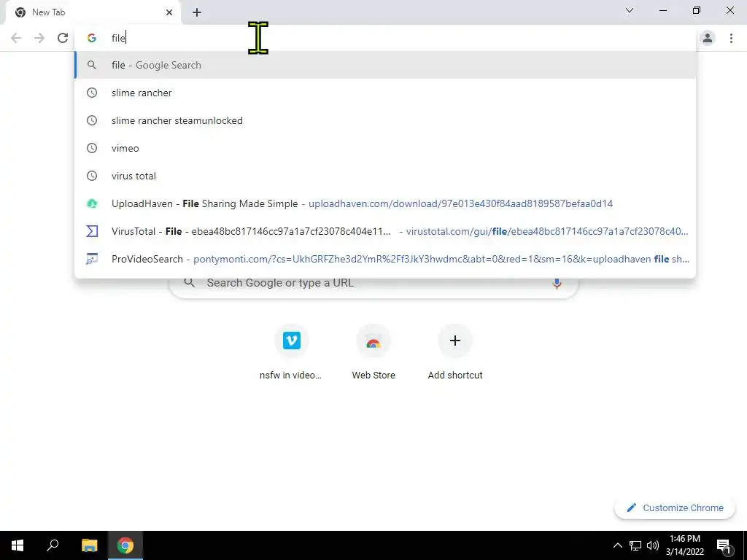Restore down the Chrome window

pos(697,10)
